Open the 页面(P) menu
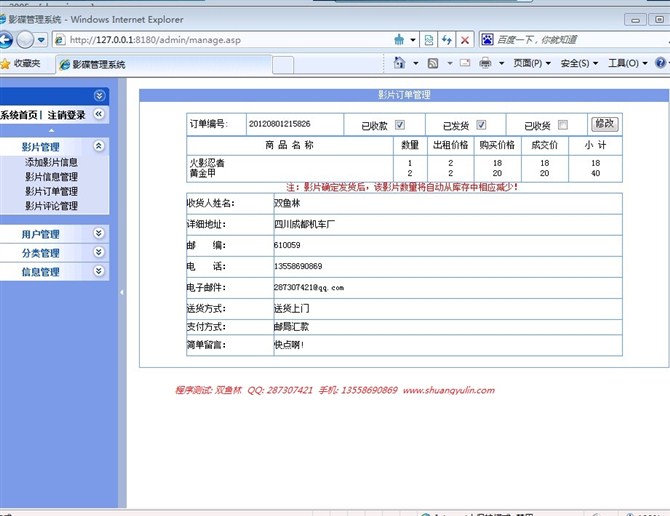This screenshot has height=516, width=670. (532, 64)
